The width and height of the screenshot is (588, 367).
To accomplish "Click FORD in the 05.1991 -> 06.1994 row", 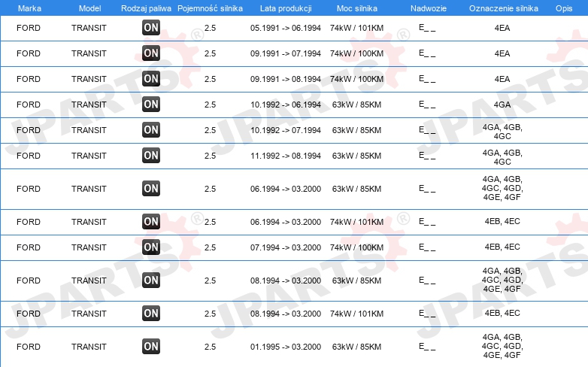I will point(29,28).
